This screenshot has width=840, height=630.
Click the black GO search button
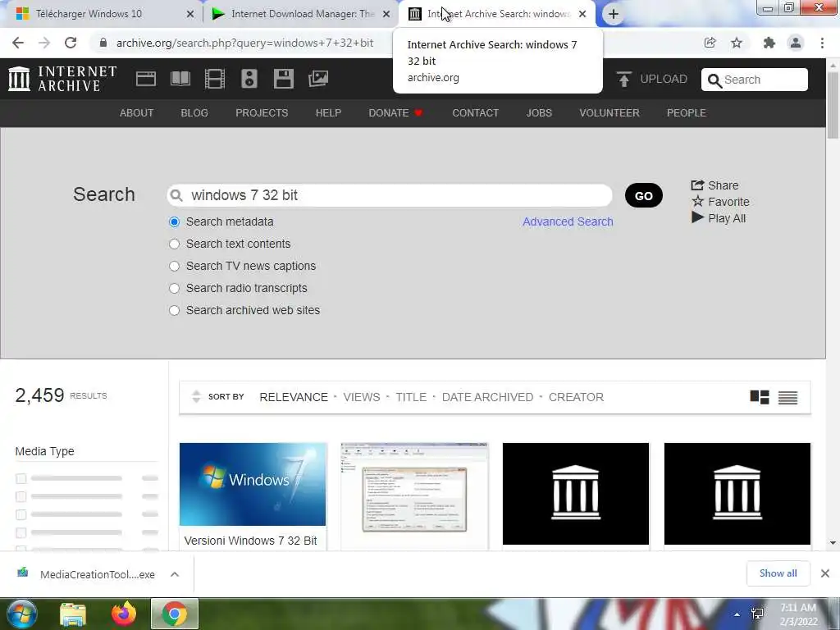[643, 195]
